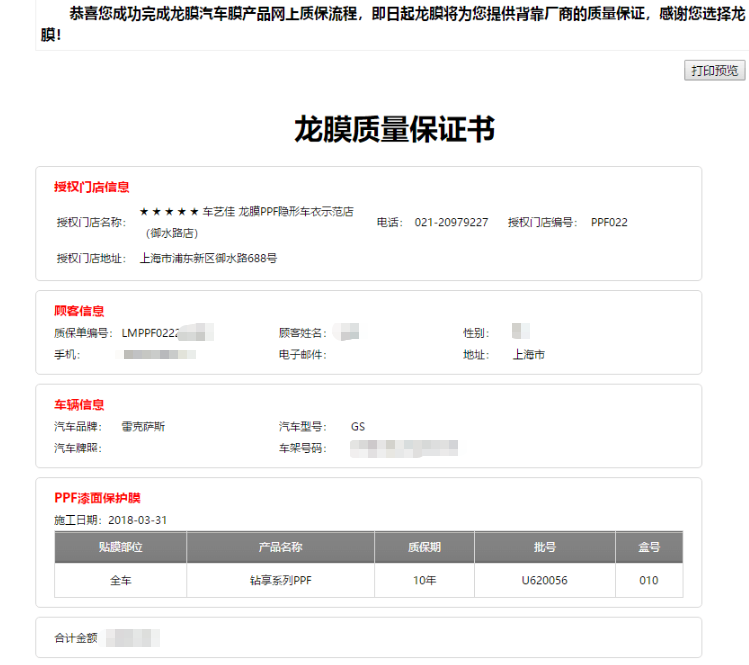Viewport: 749px width, 665px height.
Task: Click the 授权门店名称 label
Action: pos(91,222)
